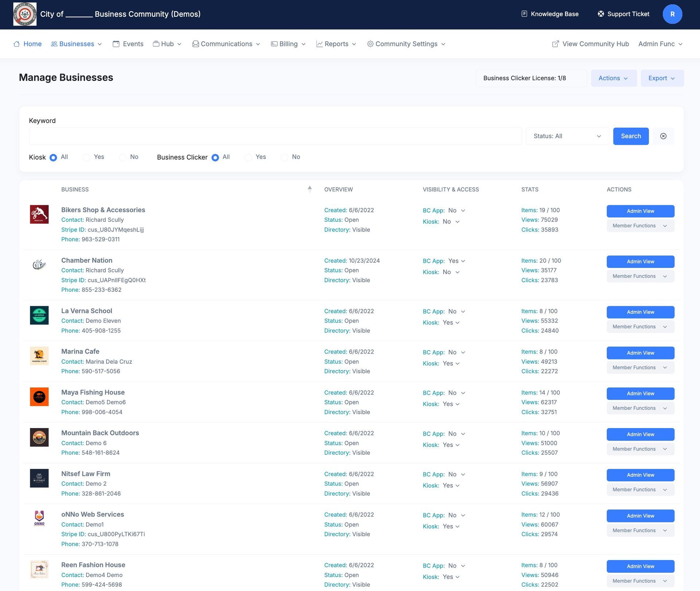Viewport: 700px width, 591px height.
Task: Click the blue Search button
Action: pyautogui.click(x=630, y=136)
